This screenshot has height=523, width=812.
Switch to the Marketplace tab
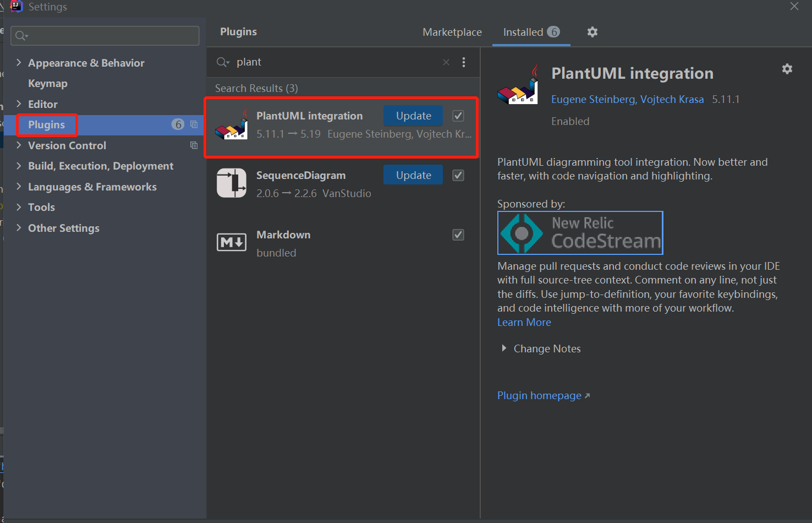(452, 32)
